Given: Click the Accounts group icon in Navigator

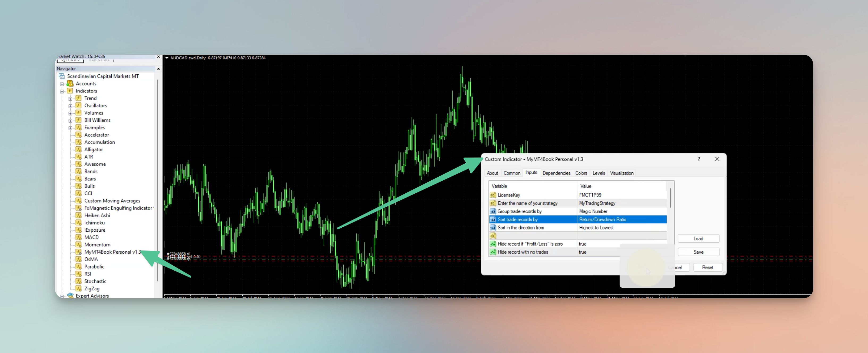Looking at the screenshot, I should pyautogui.click(x=70, y=83).
